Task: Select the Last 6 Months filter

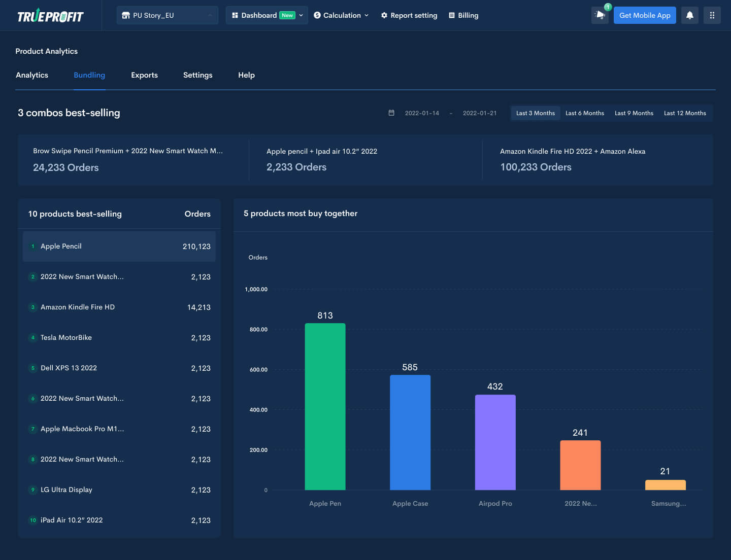Action: (585, 113)
